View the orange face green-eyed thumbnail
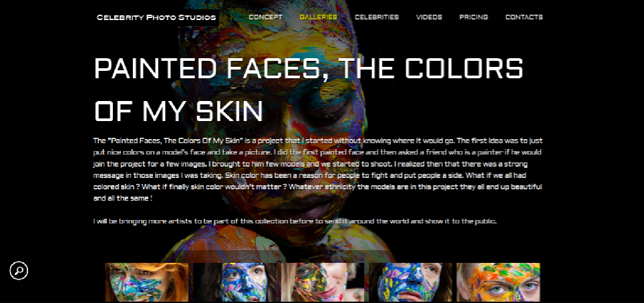Image resolution: width=644 pixels, height=303 pixels. point(498,282)
